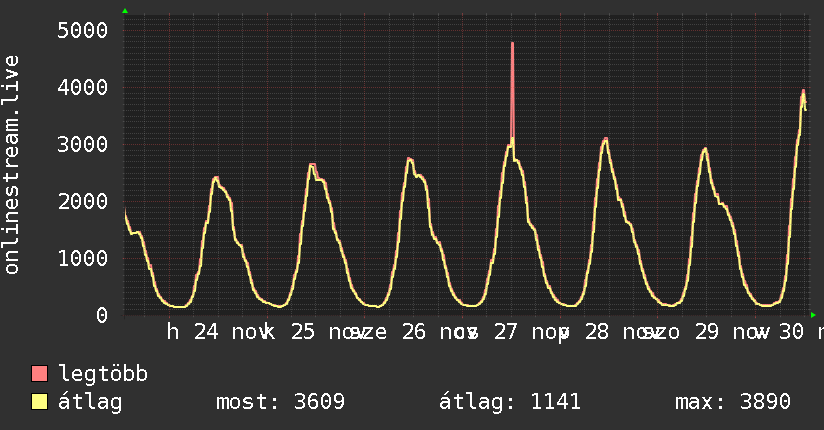The height and width of the screenshot is (430, 824).
Task: Click the yellow átlag color swatch
Action: pyautogui.click(x=39, y=401)
